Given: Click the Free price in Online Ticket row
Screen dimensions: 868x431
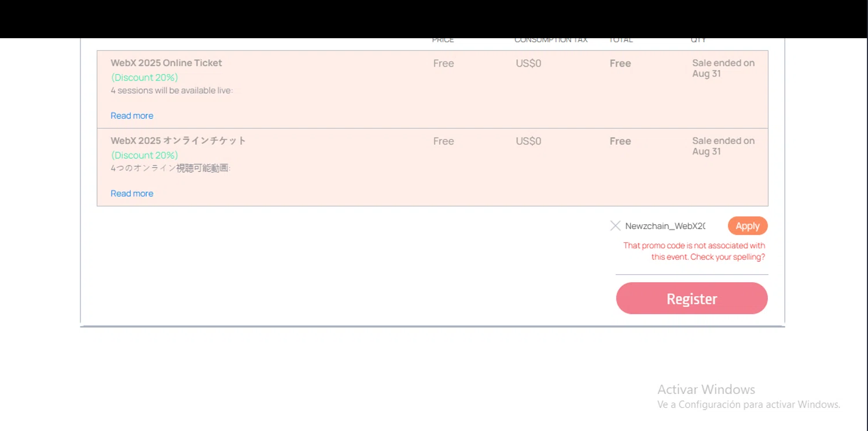Looking at the screenshot, I should [x=443, y=64].
